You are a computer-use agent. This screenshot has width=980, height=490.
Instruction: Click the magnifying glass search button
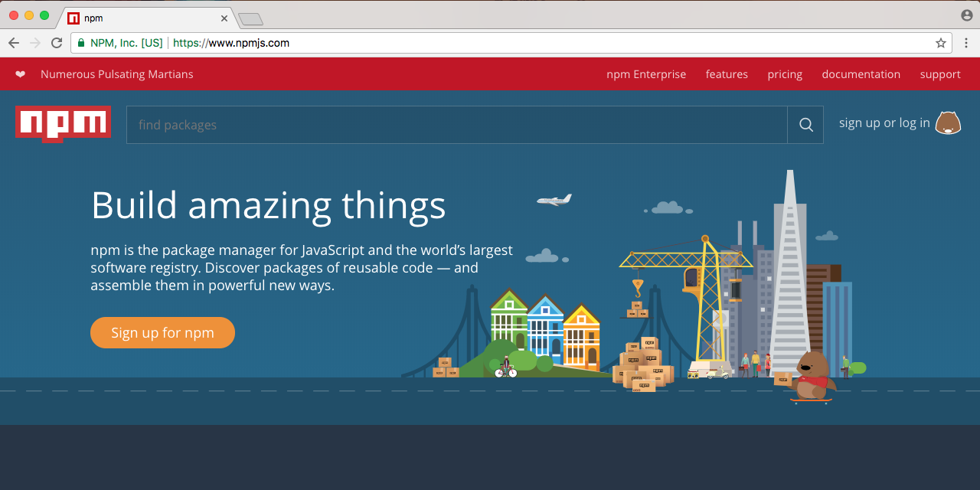(x=805, y=125)
